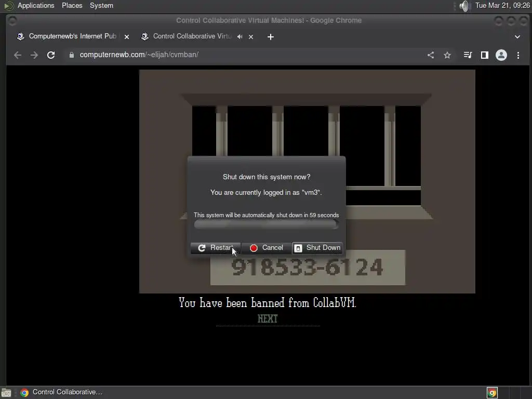Open the System menu
The image size is (532, 399).
(101, 5)
